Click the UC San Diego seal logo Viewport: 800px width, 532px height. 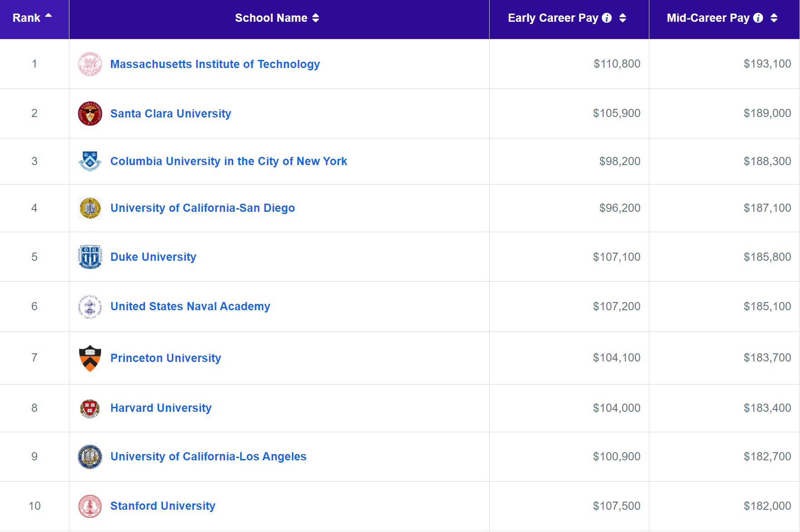coord(90,208)
